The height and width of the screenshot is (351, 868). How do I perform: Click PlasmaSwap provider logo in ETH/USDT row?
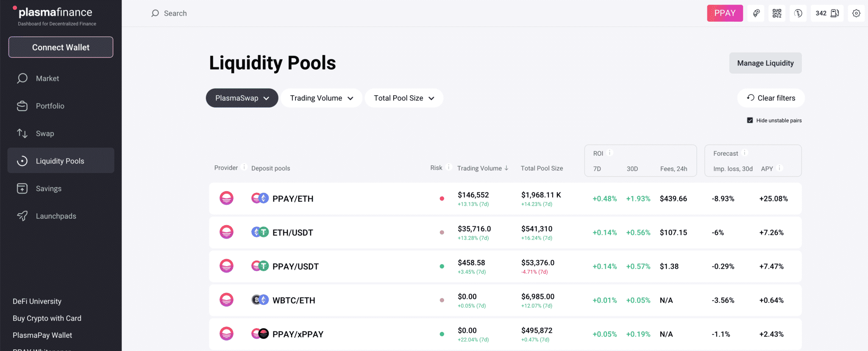click(226, 232)
